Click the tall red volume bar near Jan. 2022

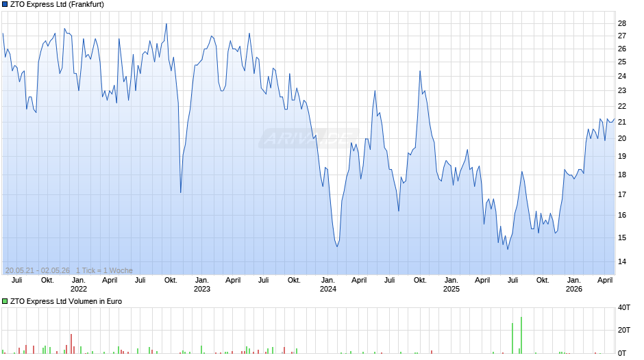tap(71, 344)
